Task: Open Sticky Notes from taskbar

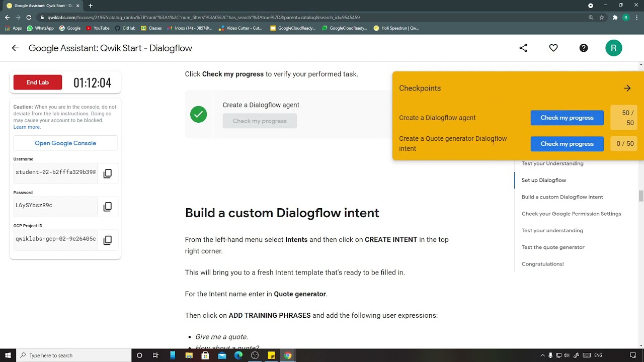Action: [271, 355]
